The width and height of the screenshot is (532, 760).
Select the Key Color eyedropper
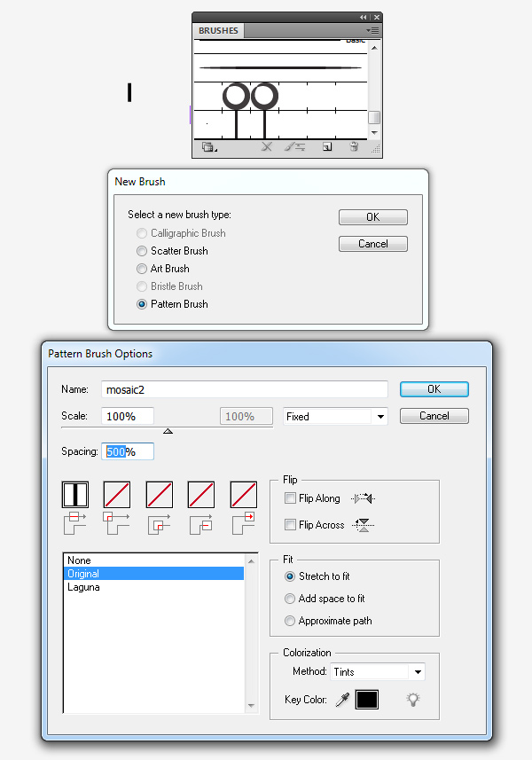[x=341, y=701]
